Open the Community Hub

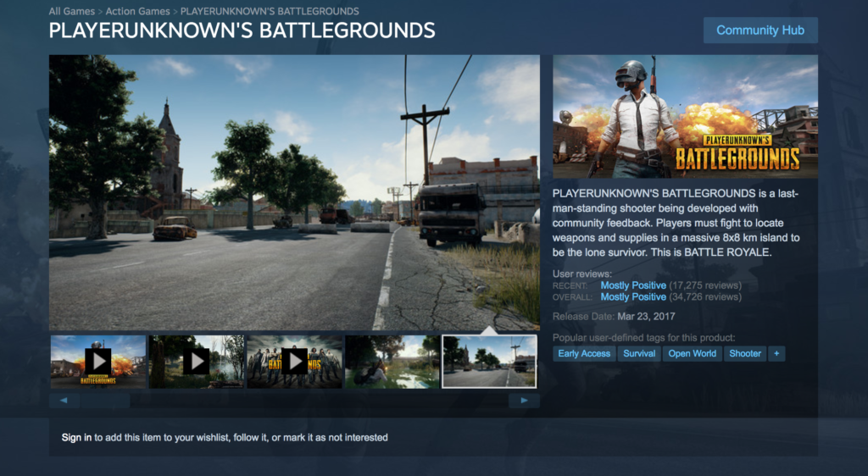click(x=760, y=30)
